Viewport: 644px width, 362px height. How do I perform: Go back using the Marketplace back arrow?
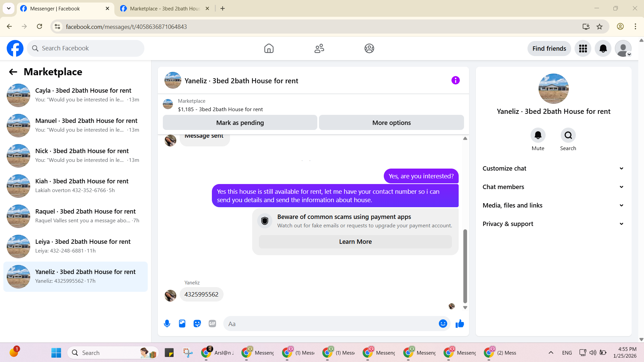coord(13,72)
